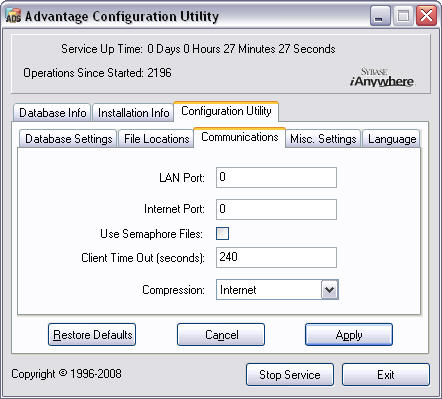Click the disabled maximize button
The height and width of the screenshot is (399, 442).
coord(403,16)
